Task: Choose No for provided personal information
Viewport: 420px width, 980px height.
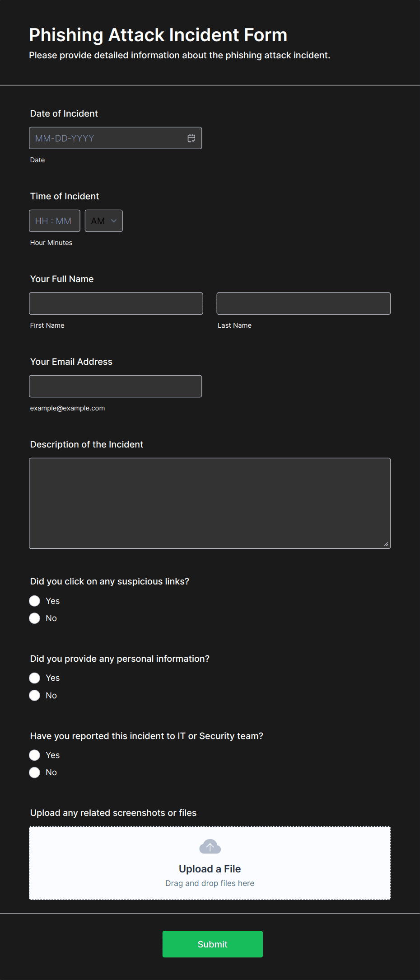Action: (35, 695)
